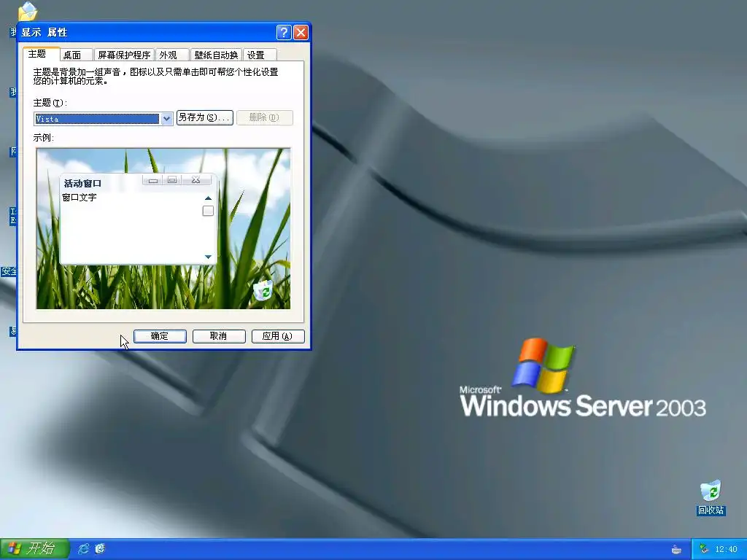Expand the 主题 theme dropdown arrow
This screenshot has width=747, height=560.
point(166,119)
